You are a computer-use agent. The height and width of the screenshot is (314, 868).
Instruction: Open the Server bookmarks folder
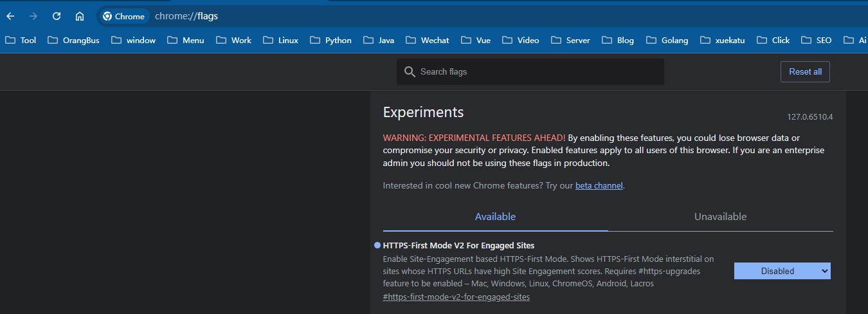(570, 40)
